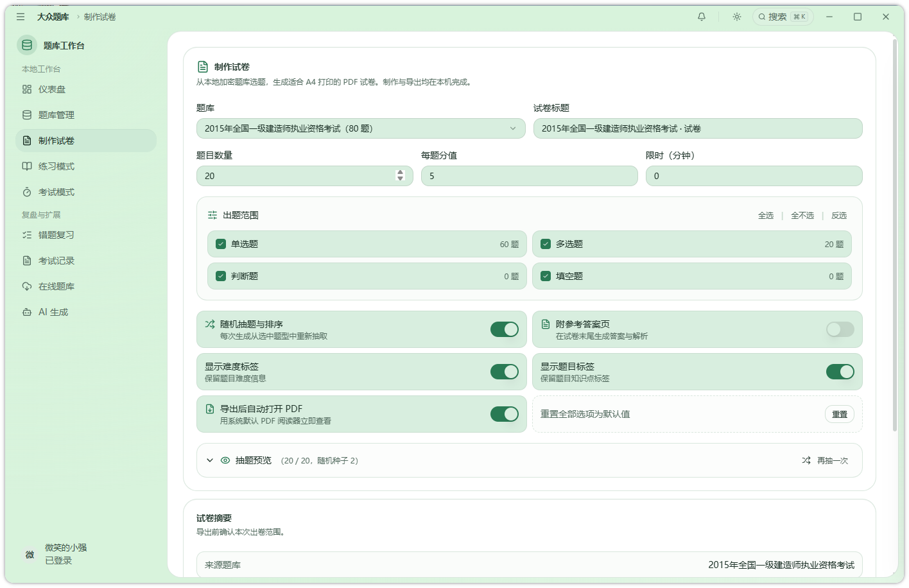Click the 错题复习 checklist icon

click(x=27, y=235)
